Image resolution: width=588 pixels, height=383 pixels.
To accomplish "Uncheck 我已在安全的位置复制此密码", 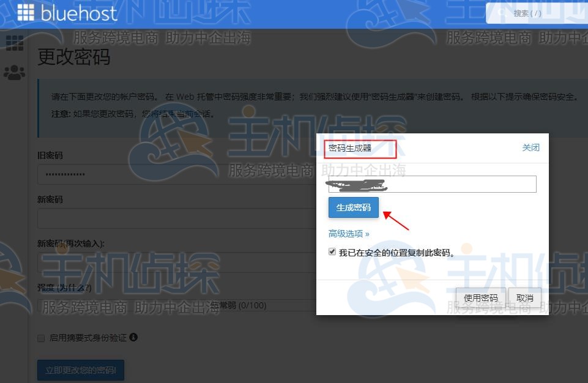I will (332, 251).
